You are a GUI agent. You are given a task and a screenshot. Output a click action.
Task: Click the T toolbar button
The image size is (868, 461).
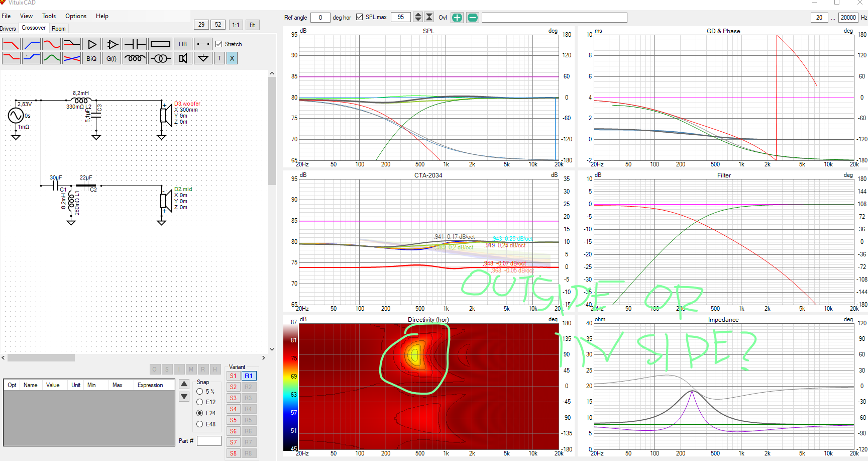[219, 58]
